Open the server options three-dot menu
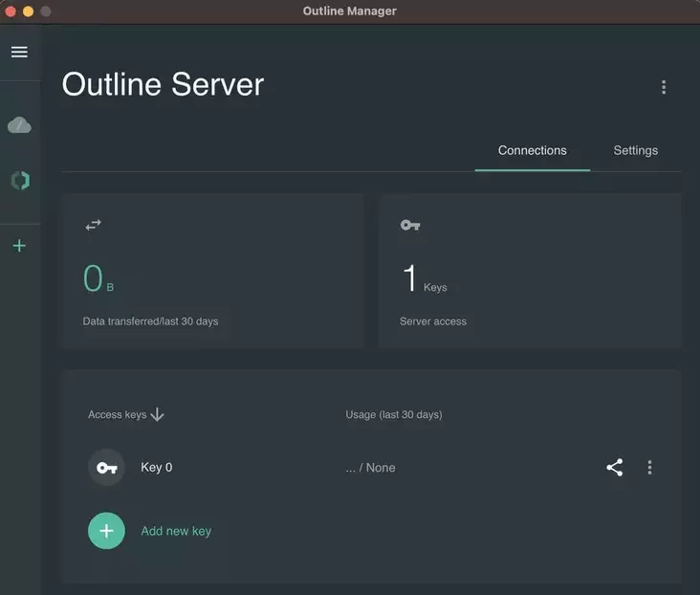 (x=664, y=87)
